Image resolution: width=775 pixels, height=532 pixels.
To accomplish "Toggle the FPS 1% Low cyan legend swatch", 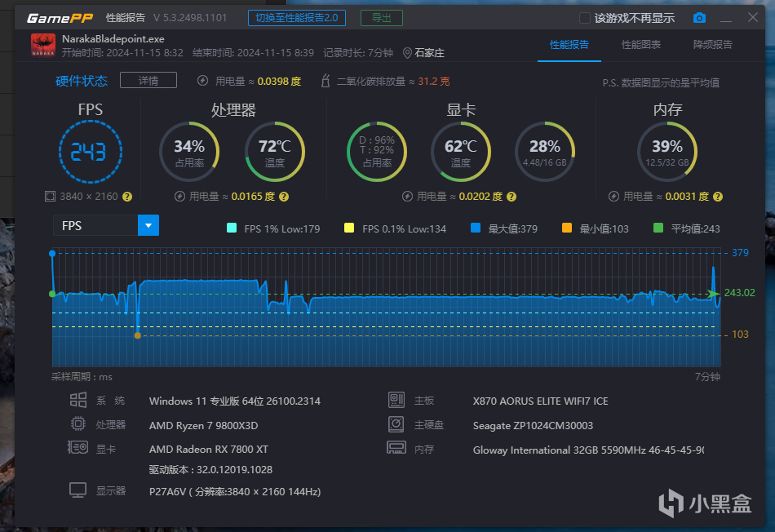I will 232,228.
